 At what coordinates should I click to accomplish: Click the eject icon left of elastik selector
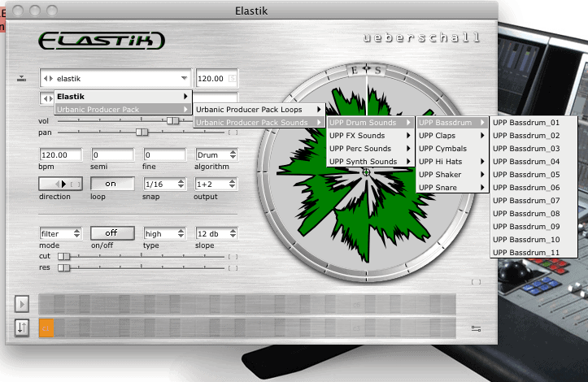pyautogui.click(x=21, y=79)
